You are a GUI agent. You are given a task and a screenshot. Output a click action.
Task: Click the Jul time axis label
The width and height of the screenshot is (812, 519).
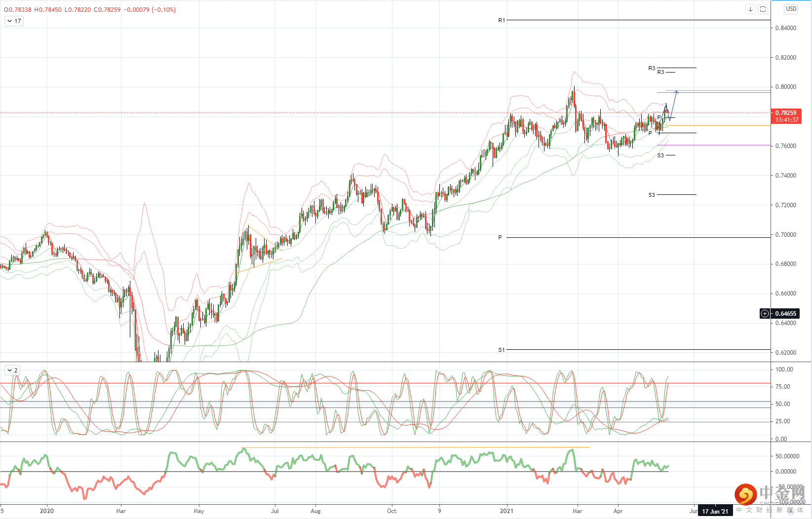tap(275, 511)
